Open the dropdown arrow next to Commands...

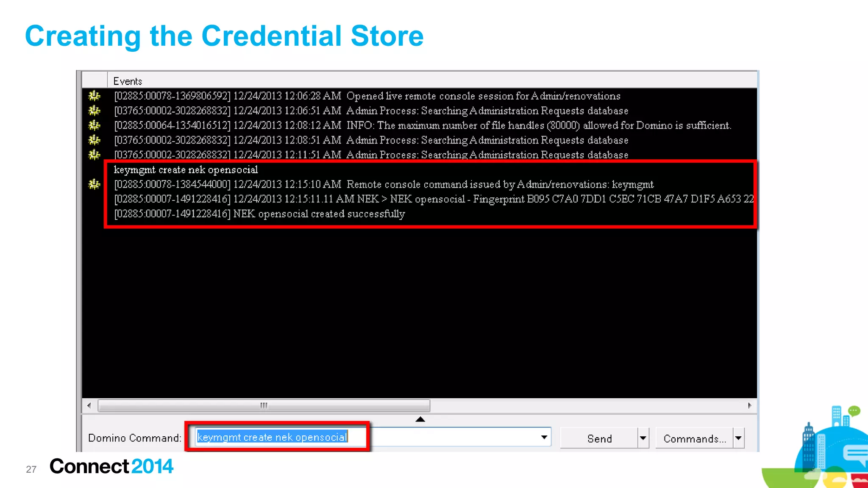click(x=739, y=438)
